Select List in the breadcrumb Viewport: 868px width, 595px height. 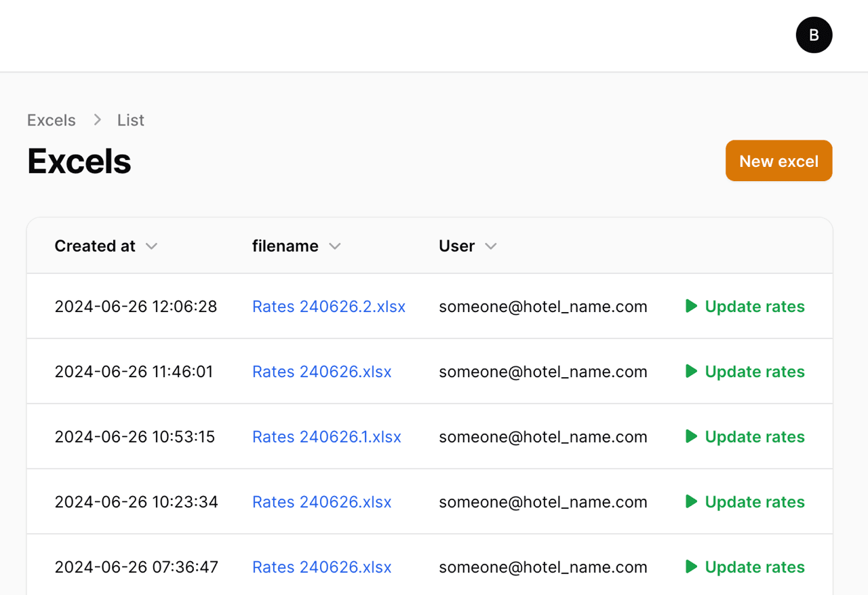130,119
